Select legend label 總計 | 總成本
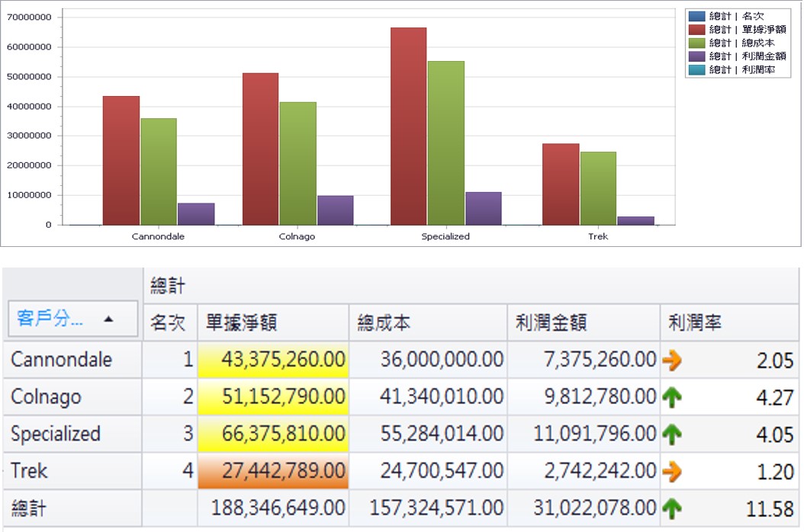This screenshot has width=804, height=532. [x=742, y=43]
